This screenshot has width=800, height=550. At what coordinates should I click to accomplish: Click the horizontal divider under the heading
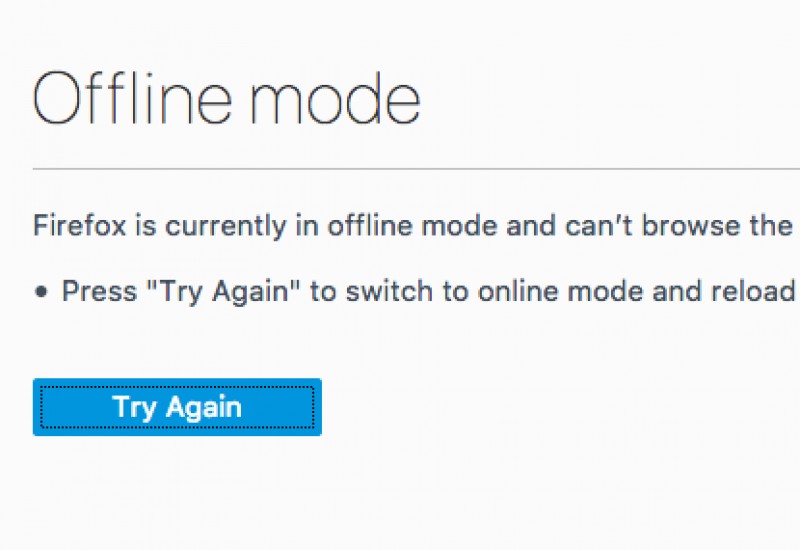416,168
